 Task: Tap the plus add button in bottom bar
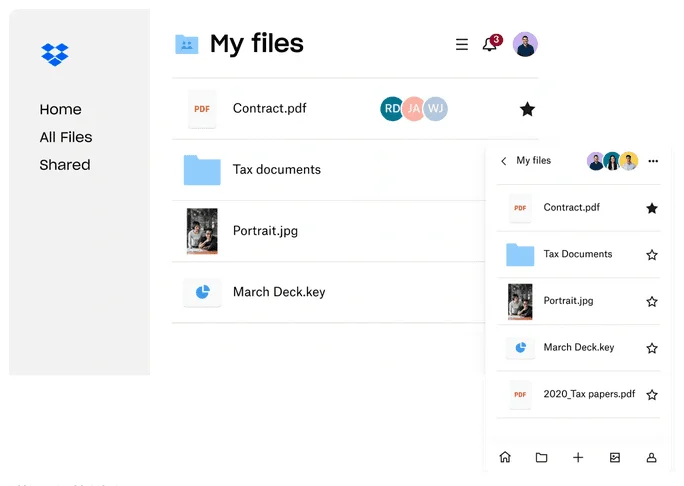click(578, 457)
